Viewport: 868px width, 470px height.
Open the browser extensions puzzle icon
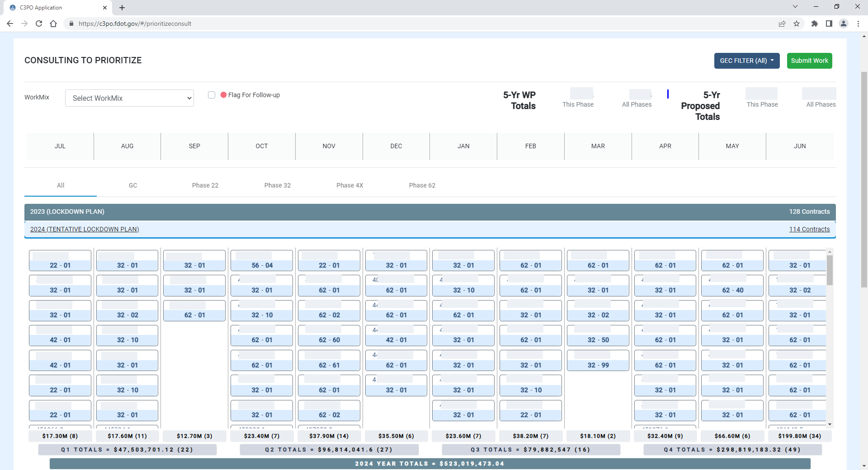(815, 23)
